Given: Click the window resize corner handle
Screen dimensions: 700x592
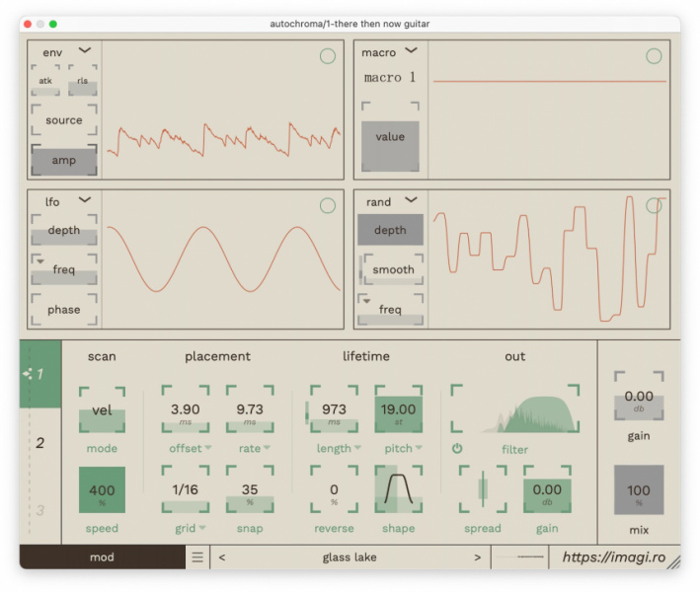Looking at the screenshot, I should pos(673,562).
